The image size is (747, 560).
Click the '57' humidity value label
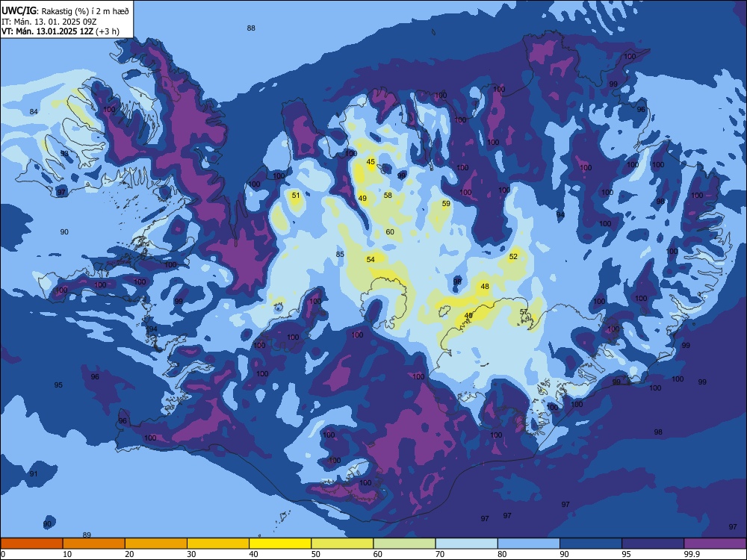point(524,312)
